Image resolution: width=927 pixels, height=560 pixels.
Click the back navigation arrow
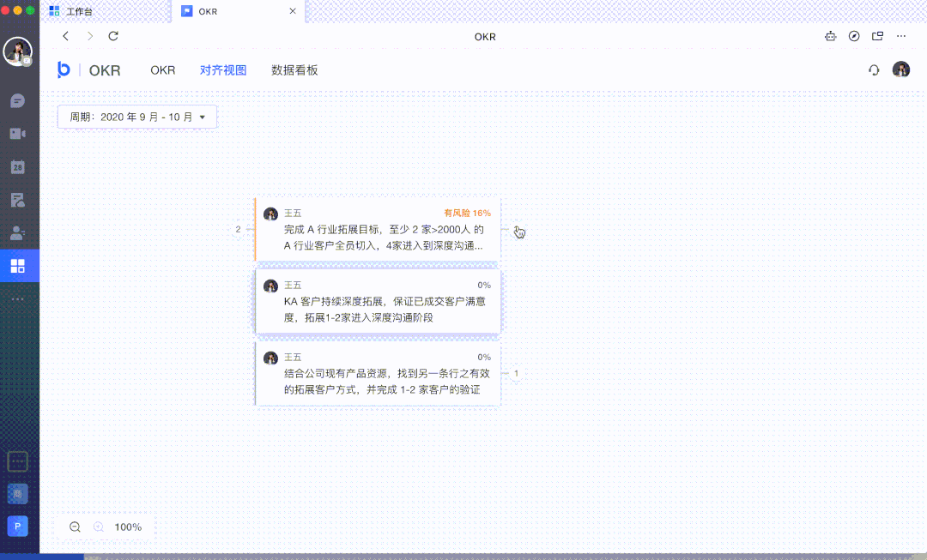66,37
